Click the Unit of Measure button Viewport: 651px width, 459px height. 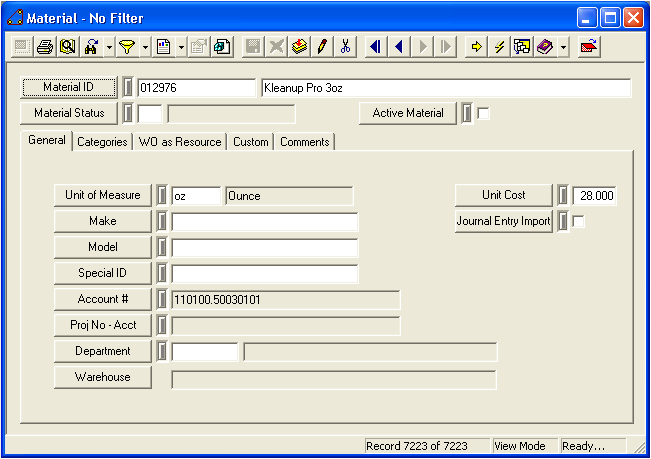point(103,195)
